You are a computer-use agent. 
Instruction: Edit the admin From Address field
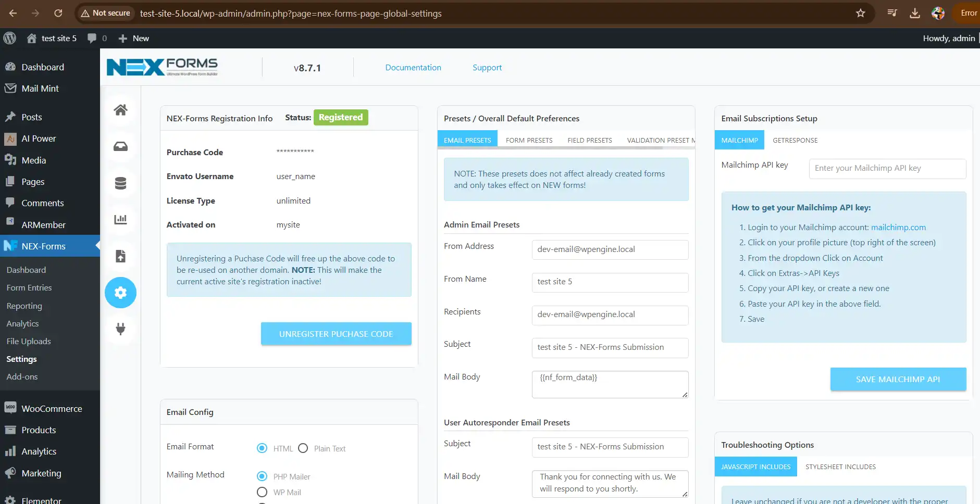[x=610, y=249]
